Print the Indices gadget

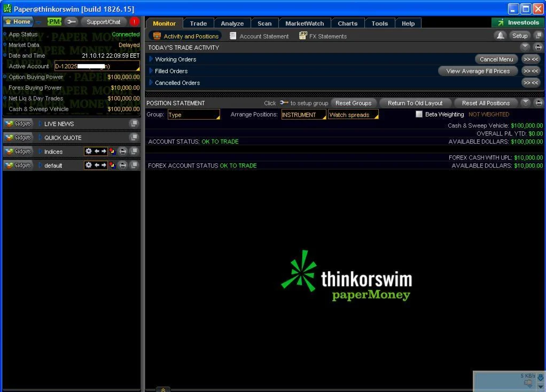[x=122, y=151]
